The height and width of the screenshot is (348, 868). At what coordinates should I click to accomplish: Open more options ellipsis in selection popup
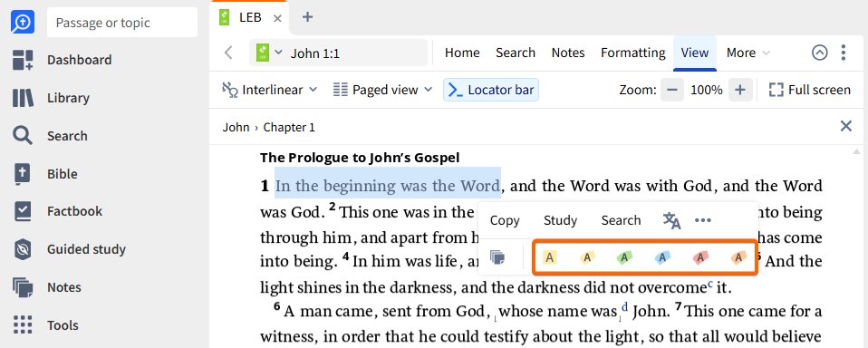click(x=702, y=220)
